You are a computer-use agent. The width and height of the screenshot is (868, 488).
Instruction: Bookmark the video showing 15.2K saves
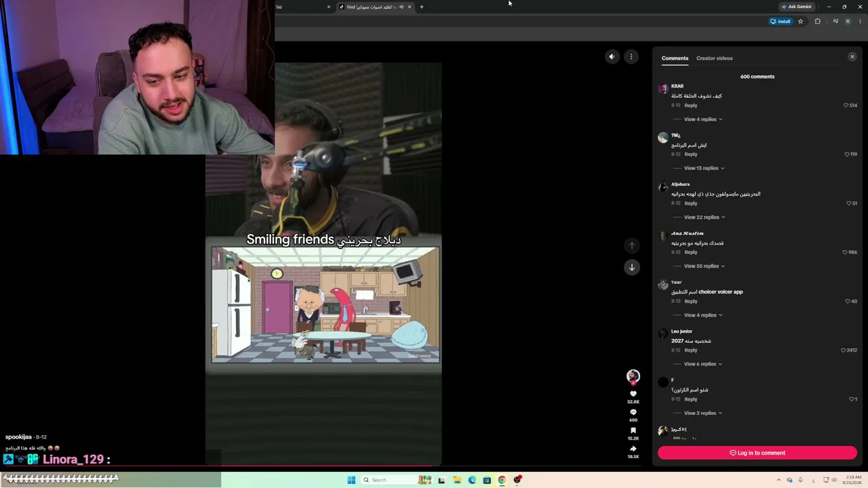pyautogui.click(x=633, y=430)
